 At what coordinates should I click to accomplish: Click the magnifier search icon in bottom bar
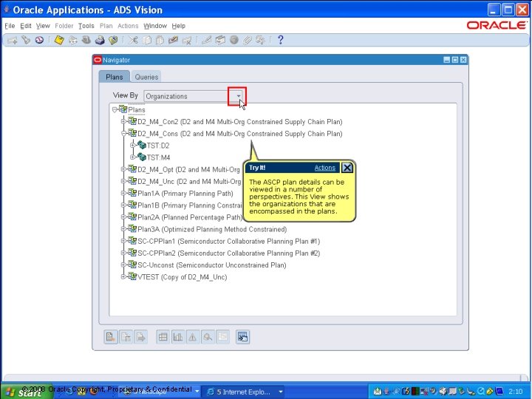[208, 337]
